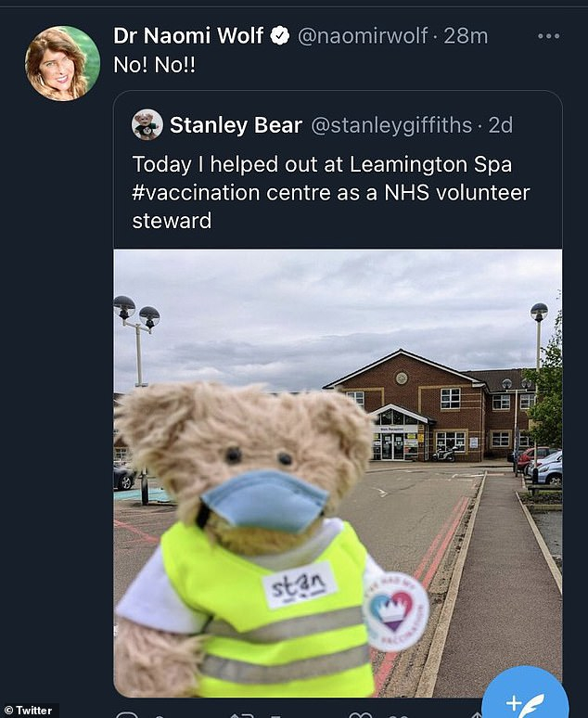588x718 pixels.
Task: Open Stanley Bear's small avatar
Action: click(x=147, y=124)
